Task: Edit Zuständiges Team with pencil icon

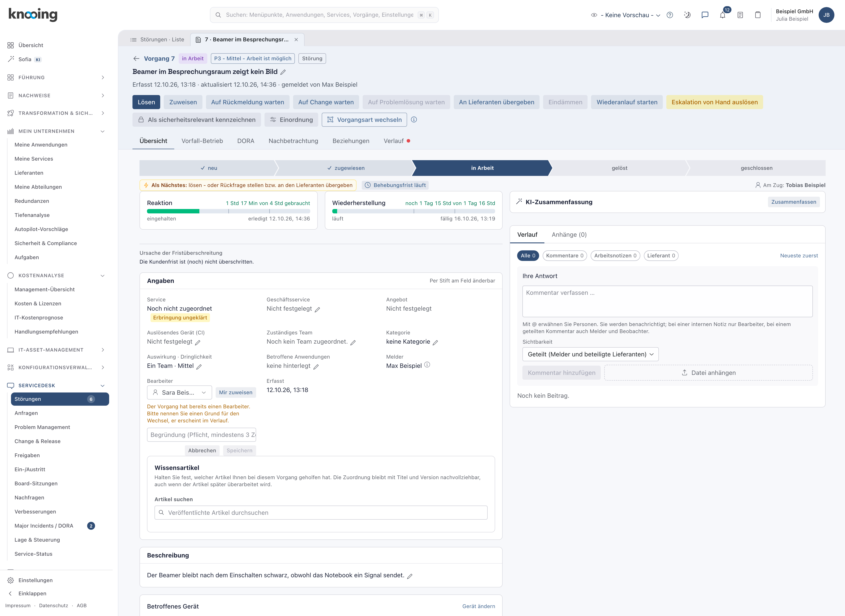Action: (353, 342)
